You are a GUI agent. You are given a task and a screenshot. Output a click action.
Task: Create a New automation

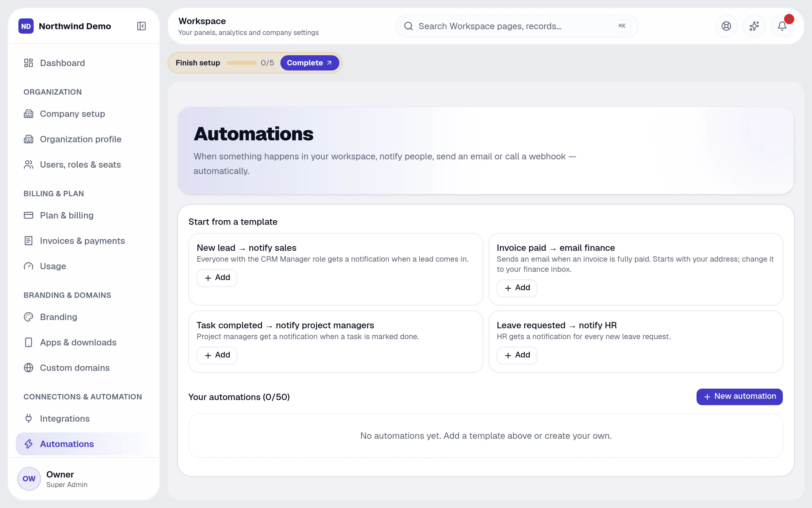[740, 397]
